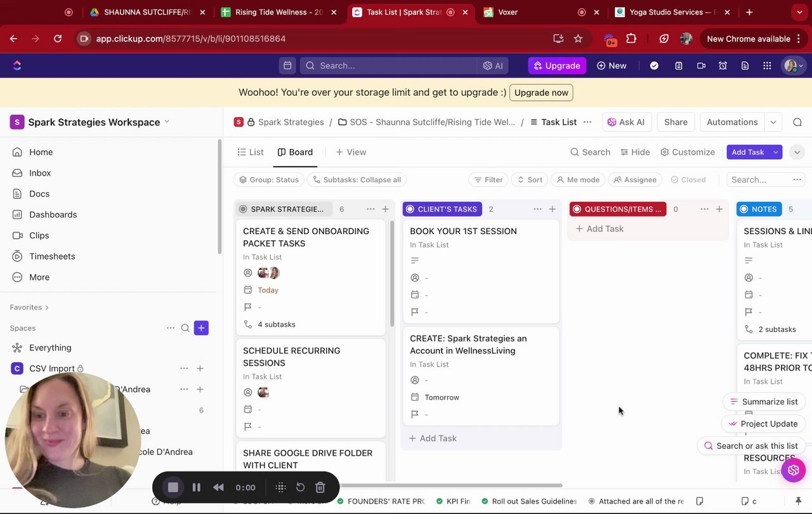Expand the Favorites section

(x=29, y=307)
